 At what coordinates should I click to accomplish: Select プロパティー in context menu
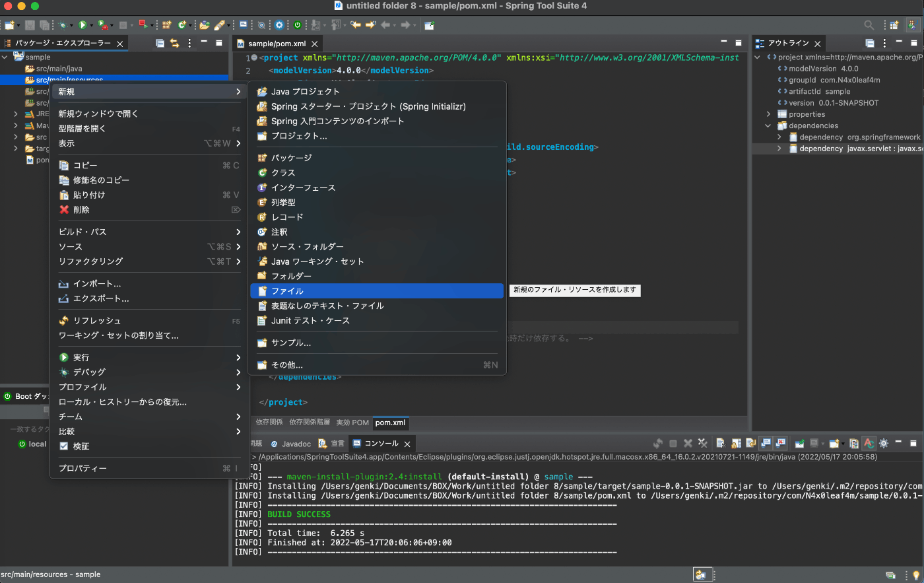point(150,468)
